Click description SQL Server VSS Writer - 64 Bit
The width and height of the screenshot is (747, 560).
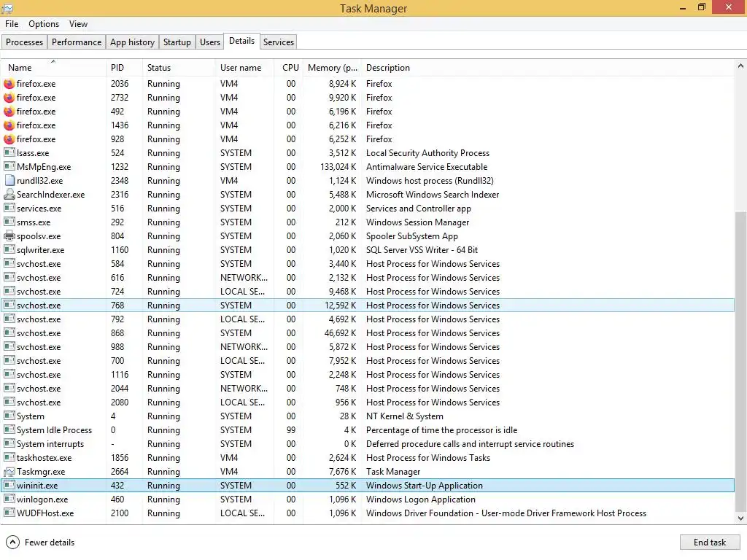[422, 250]
